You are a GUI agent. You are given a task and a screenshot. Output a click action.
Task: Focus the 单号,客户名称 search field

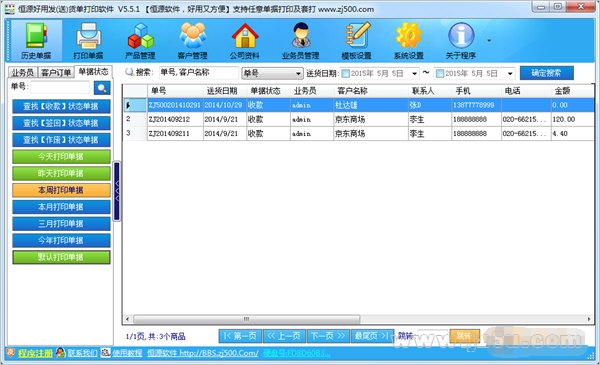click(x=199, y=72)
